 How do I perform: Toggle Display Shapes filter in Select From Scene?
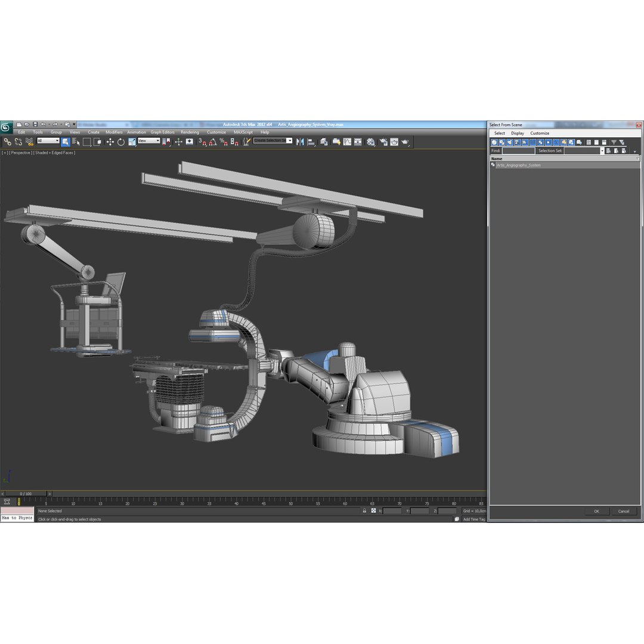coord(502,142)
